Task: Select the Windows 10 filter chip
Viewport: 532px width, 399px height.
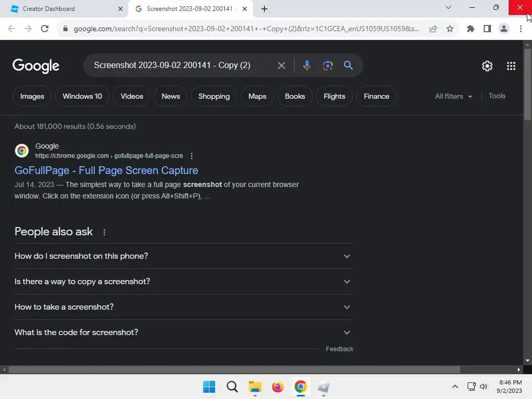Action: (82, 96)
